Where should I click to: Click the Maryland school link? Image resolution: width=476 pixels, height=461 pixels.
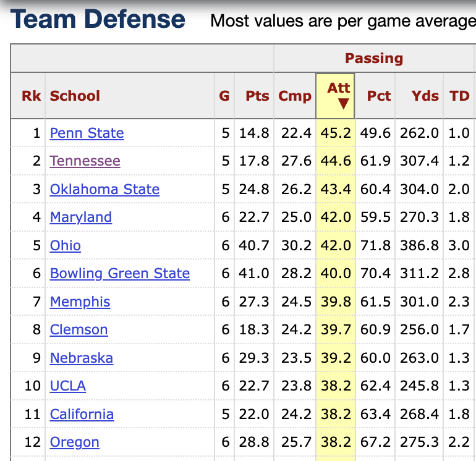[x=80, y=217]
